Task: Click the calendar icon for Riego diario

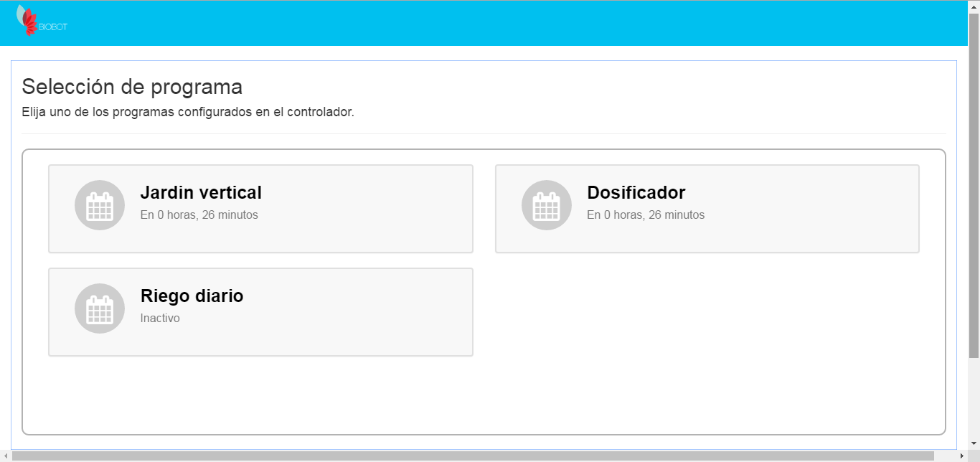Action: coord(100,308)
